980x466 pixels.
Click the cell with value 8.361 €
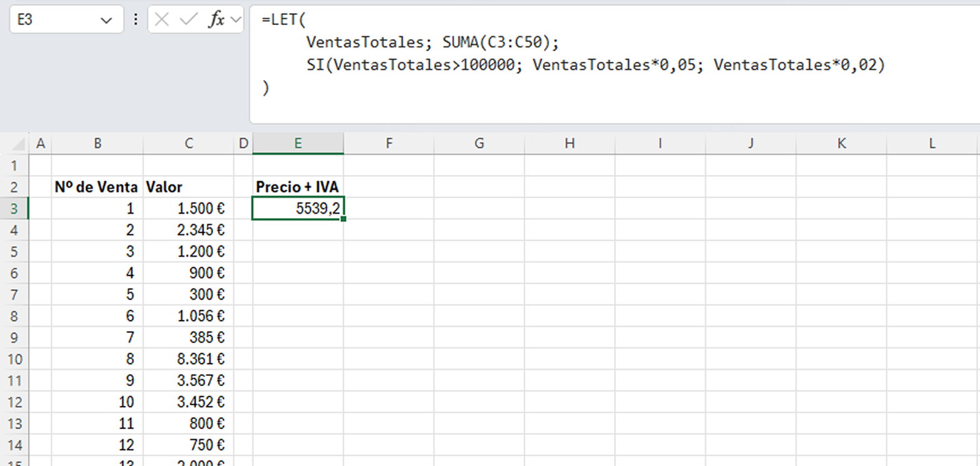tap(189, 359)
